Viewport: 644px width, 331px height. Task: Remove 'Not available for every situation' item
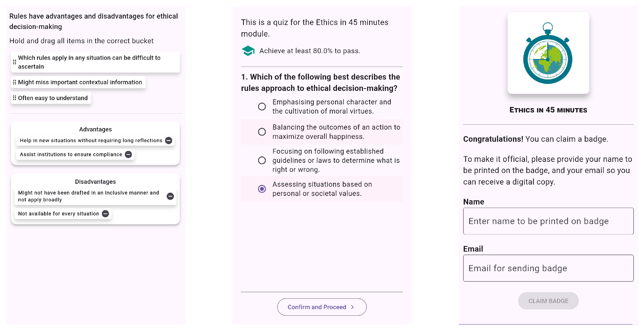tap(105, 214)
